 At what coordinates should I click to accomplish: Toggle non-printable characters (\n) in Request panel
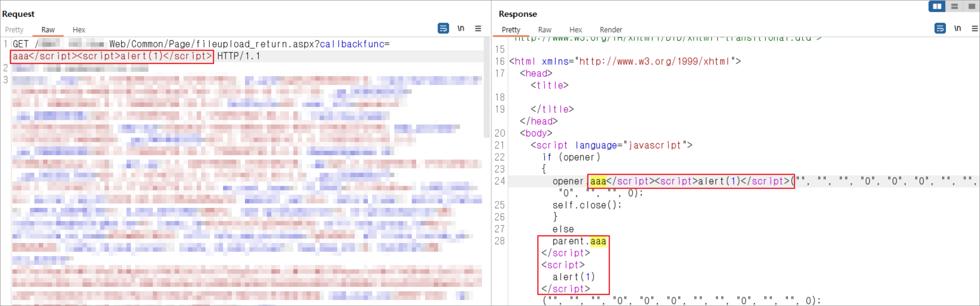[461, 28]
